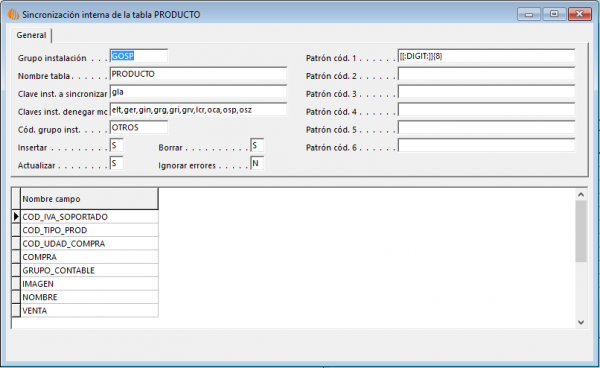Minimize the Sincronización interna window
The width and height of the screenshot is (600, 368).
coord(529,15)
